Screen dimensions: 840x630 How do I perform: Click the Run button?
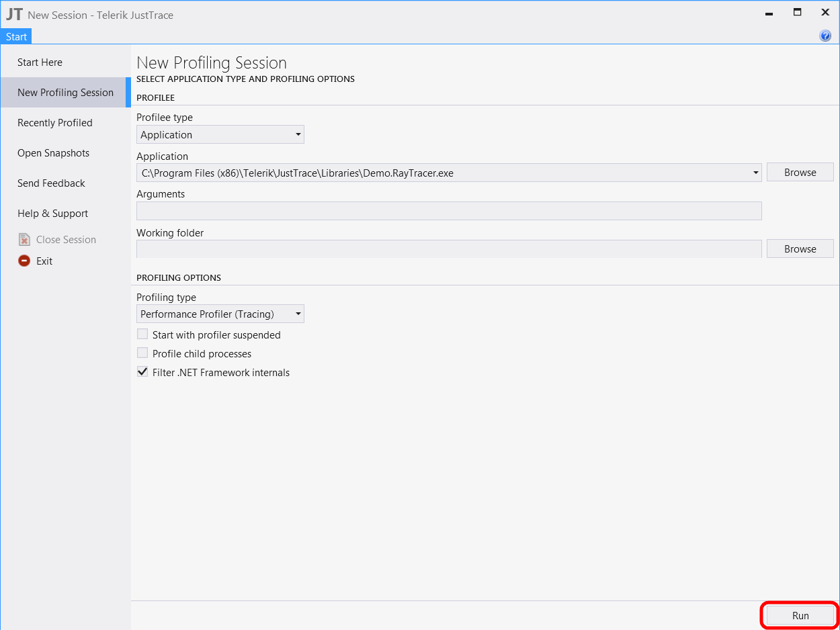[800, 615]
